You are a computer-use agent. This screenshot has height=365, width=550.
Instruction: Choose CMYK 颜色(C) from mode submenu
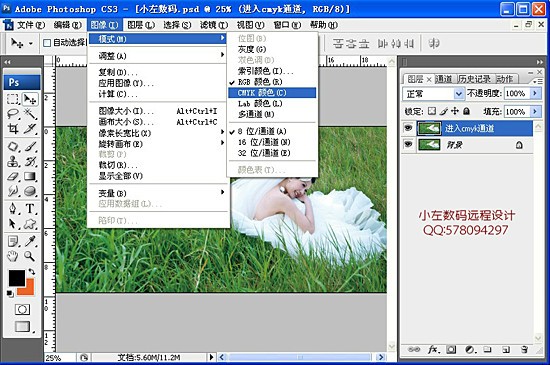(x=272, y=93)
